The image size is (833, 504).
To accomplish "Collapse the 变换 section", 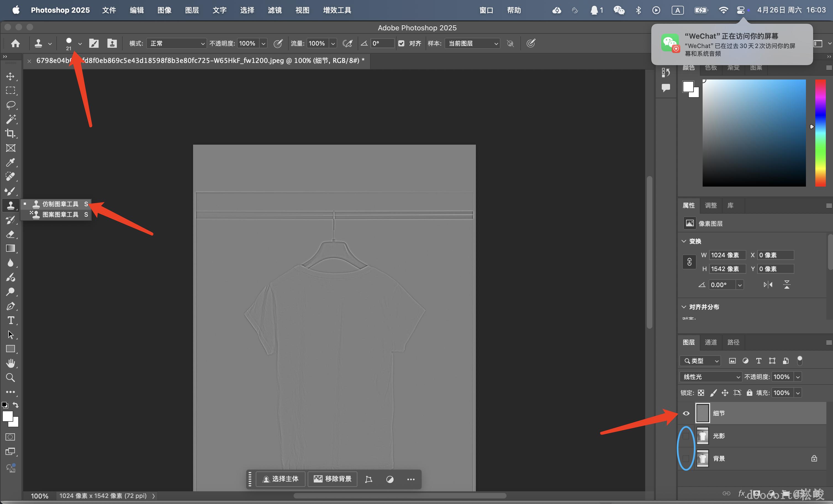I will coord(684,241).
